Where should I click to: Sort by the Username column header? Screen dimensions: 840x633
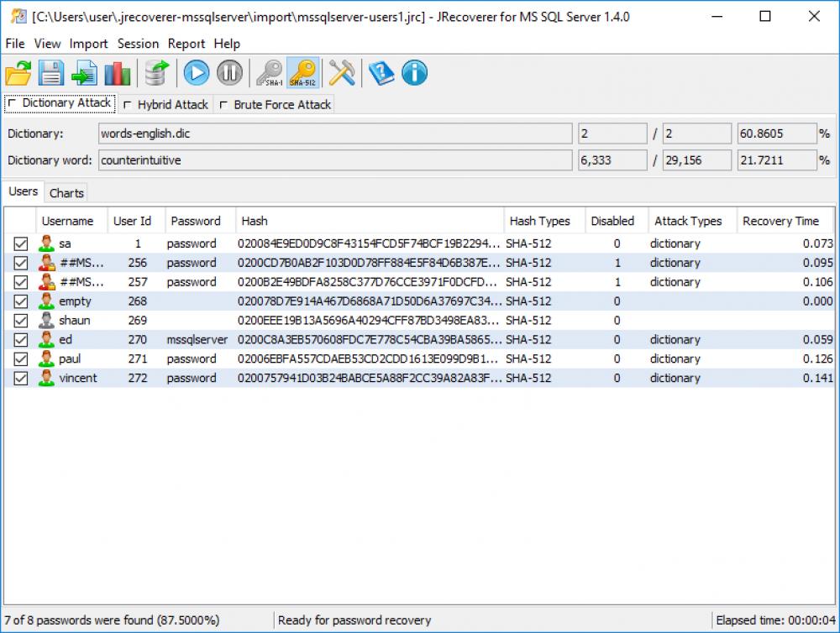[71, 221]
